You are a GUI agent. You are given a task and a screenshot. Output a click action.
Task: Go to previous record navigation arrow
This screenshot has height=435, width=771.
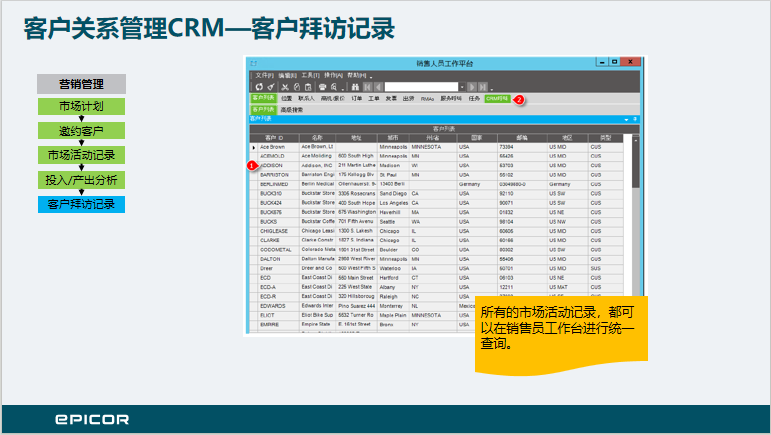[379, 87]
